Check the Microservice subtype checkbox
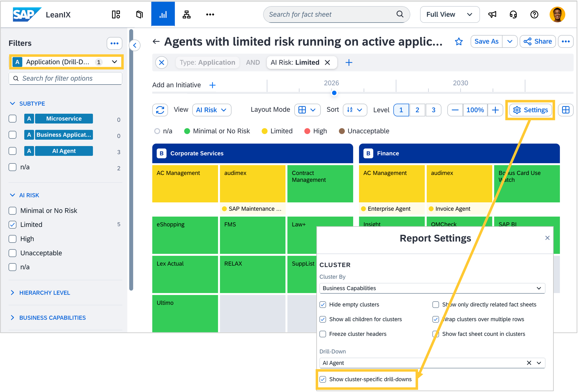Screen dimensions: 578x392 pos(12,119)
